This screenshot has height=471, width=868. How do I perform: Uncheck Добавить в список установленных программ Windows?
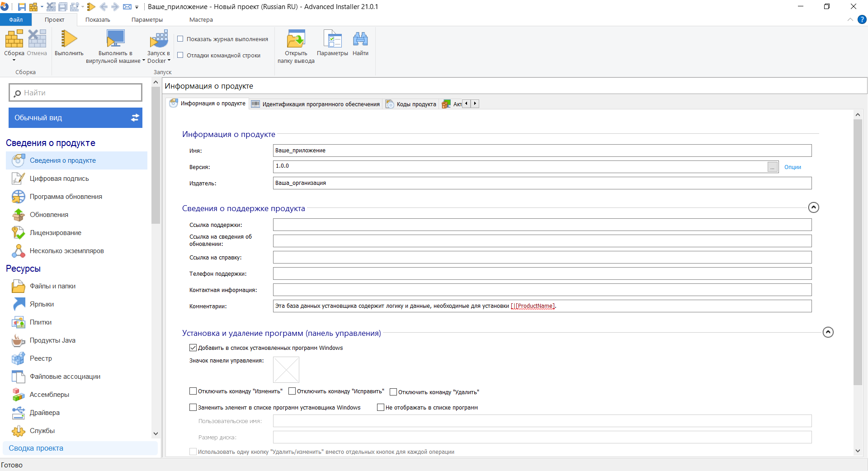pyautogui.click(x=193, y=348)
